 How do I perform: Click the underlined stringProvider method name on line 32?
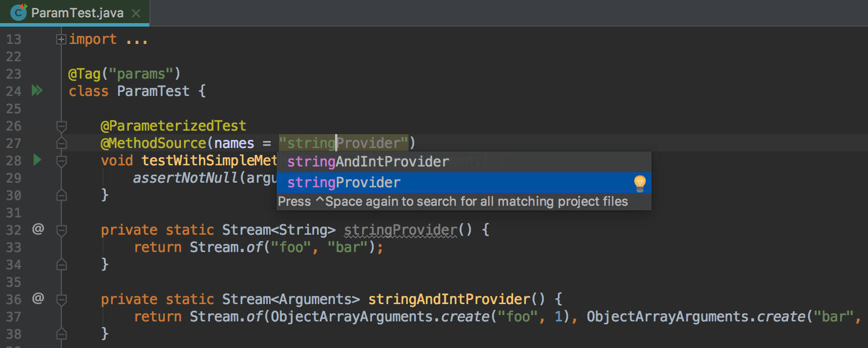(400, 230)
